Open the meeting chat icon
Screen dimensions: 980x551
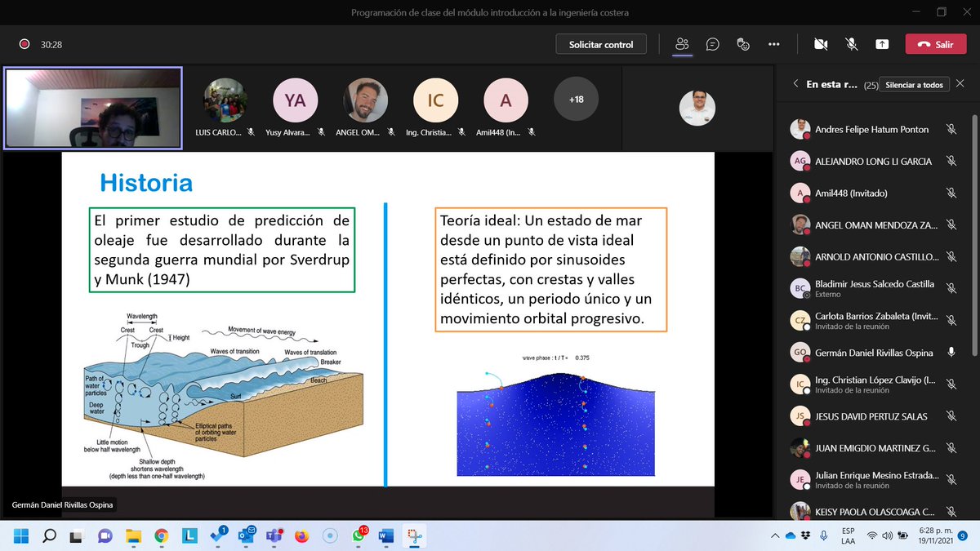712,44
